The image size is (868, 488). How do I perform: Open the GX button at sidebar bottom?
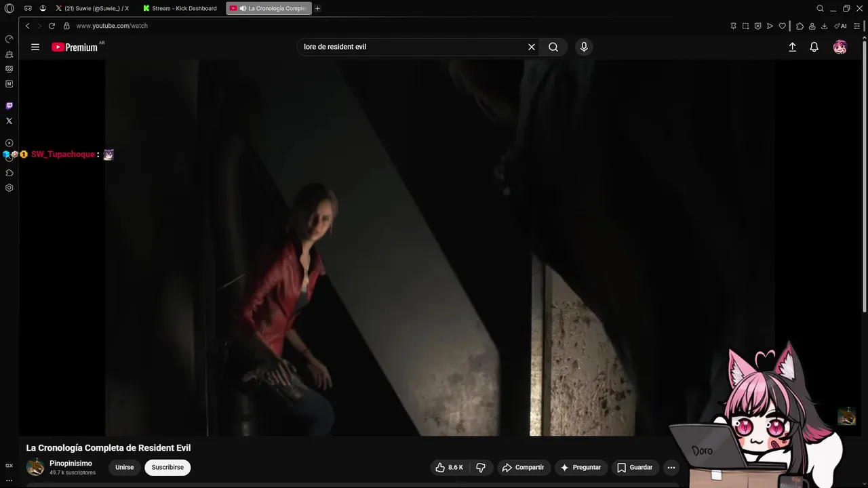point(9,466)
